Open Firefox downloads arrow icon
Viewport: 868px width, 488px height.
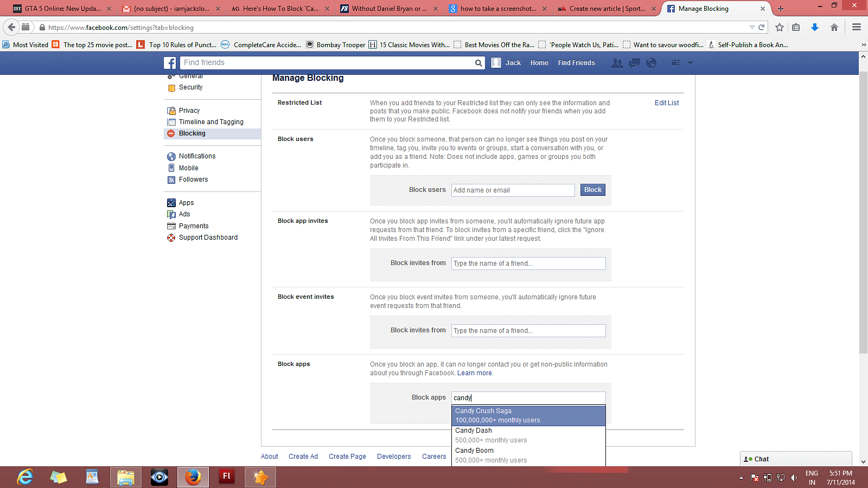tap(814, 27)
